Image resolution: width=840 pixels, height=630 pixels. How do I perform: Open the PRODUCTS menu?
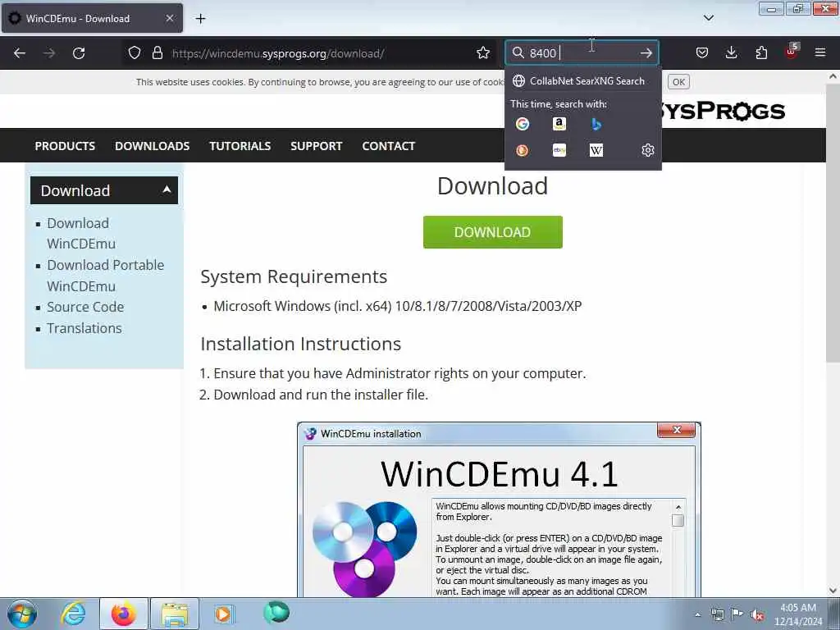point(65,146)
